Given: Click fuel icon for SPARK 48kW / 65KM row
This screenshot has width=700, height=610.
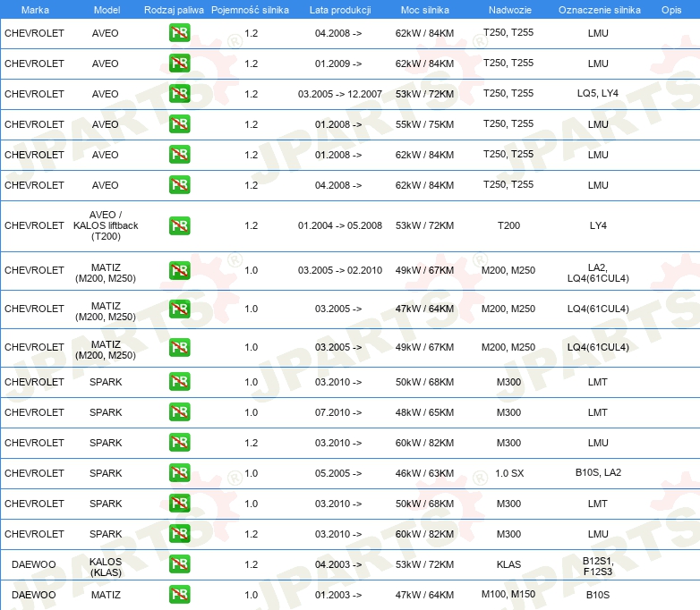Looking at the screenshot, I should (179, 411).
